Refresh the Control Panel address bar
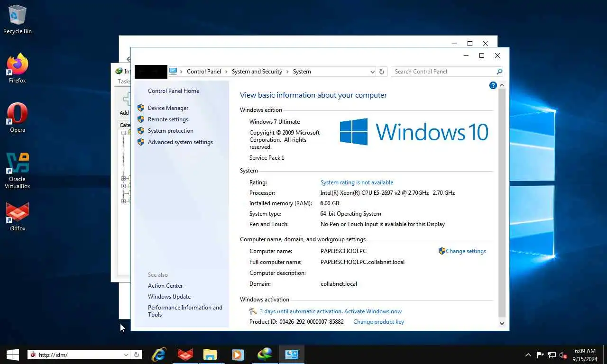The image size is (607, 364). pos(381,72)
